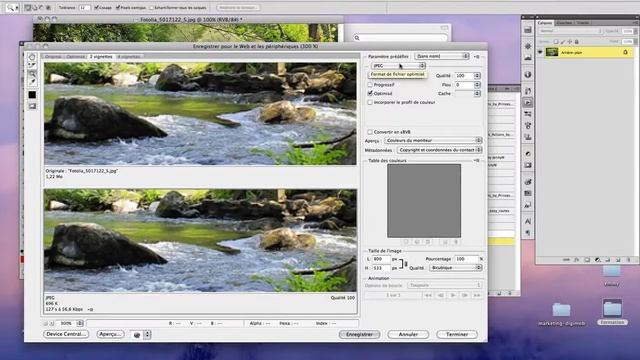
Task: Open the Table des couleurs panel menu
Action: tap(476, 160)
